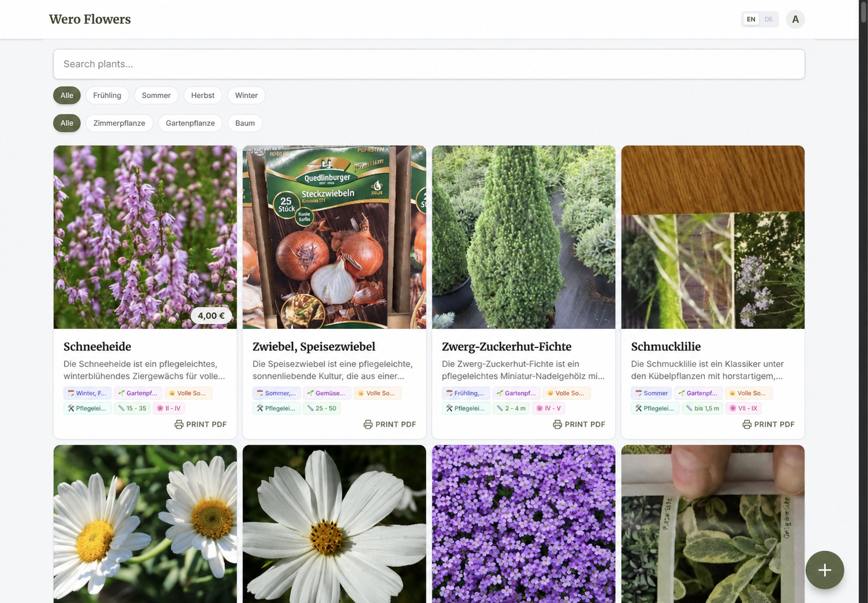Print PDF for Zwiebel, Speisezwiebel

(x=390, y=424)
